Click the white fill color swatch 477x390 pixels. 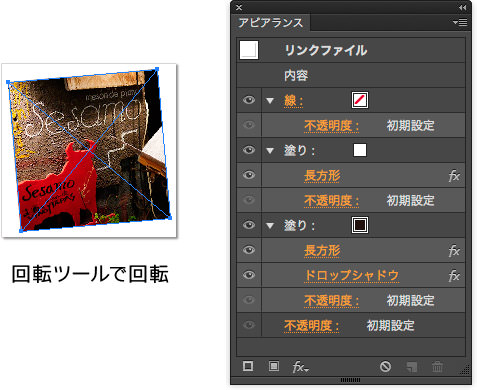pos(360,150)
